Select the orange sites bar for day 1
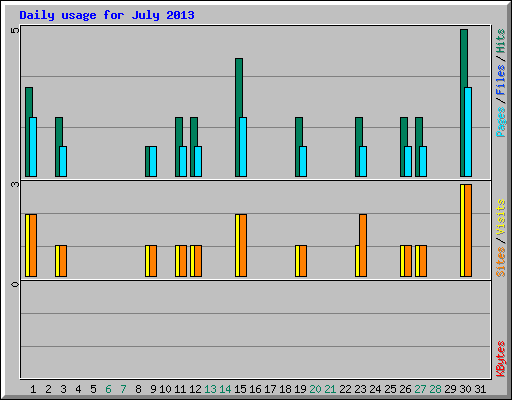Screen dimensions: 512x400 tap(33, 245)
